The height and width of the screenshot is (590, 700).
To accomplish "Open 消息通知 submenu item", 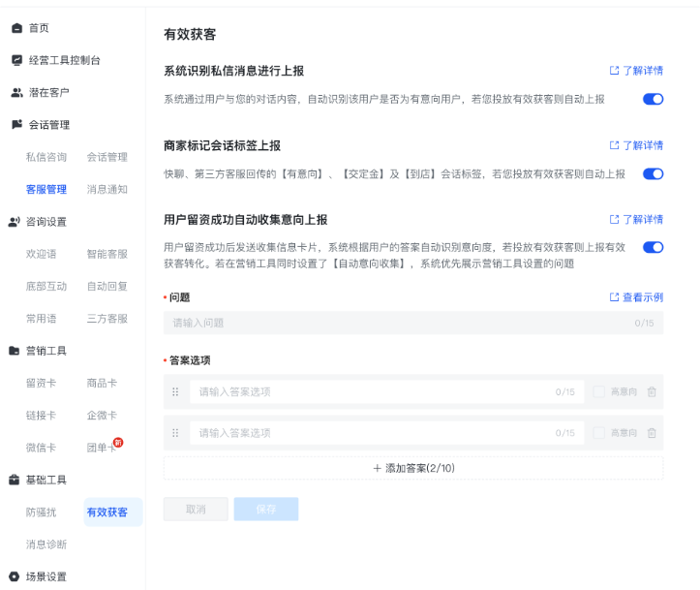I will (x=107, y=189).
